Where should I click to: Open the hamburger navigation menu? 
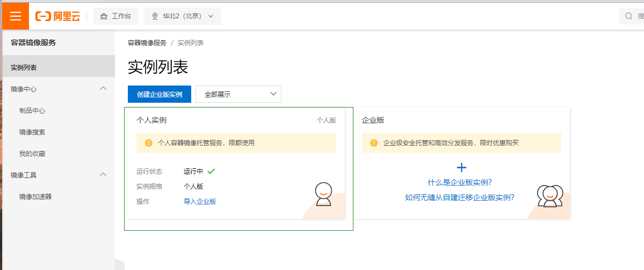(x=16, y=16)
